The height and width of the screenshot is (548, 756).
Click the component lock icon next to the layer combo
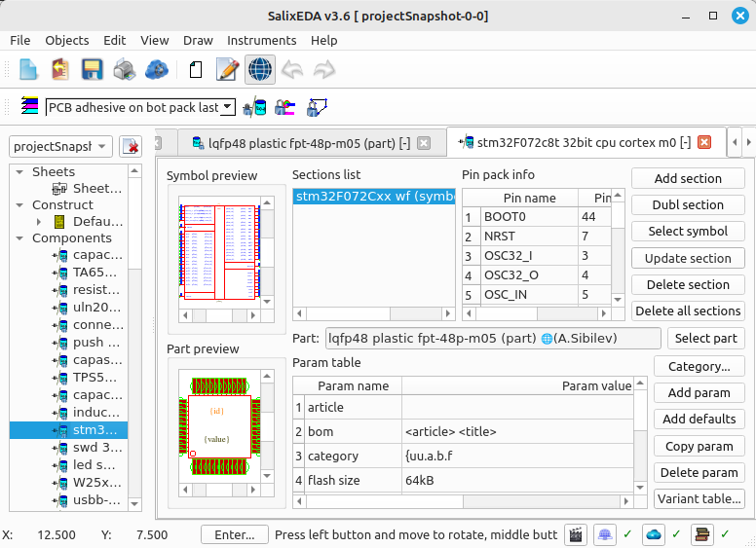[x=254, y=107]
